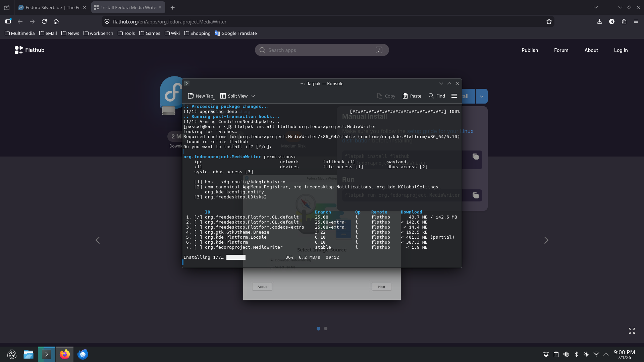Open Konsole Split View
This screenshot has height=362, width=644.
pyautogui.click(x=234, y=96)
